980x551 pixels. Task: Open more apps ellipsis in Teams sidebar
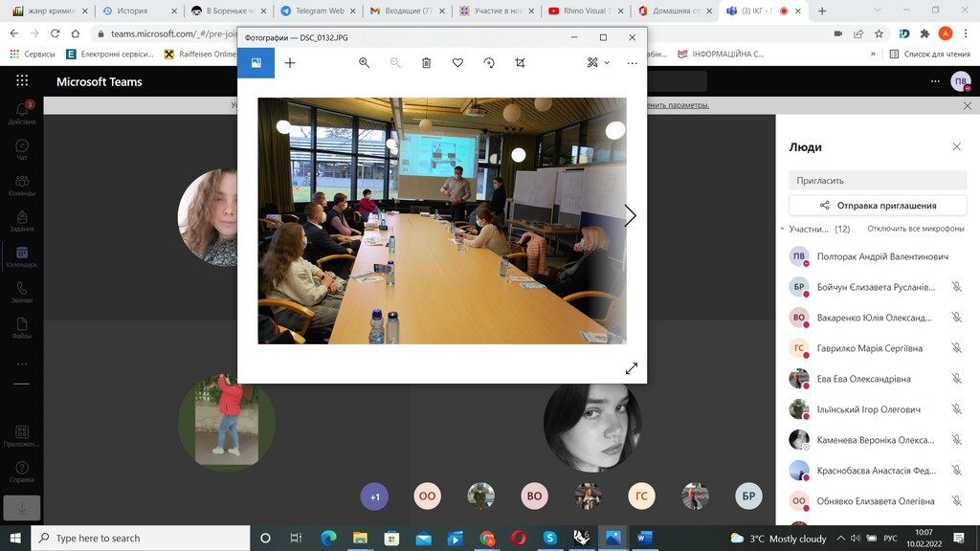[x=22, y=364]
